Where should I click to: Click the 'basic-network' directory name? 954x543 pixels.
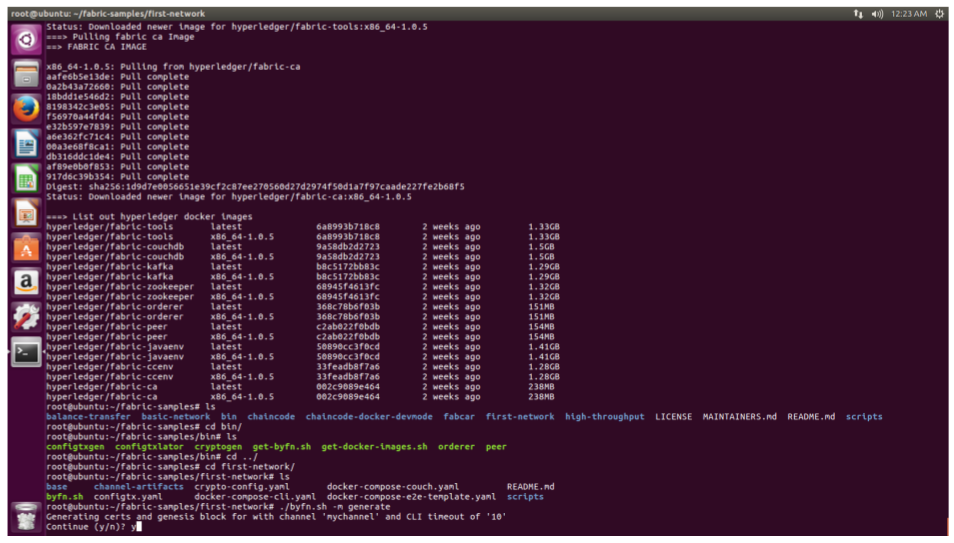point(175,416)
